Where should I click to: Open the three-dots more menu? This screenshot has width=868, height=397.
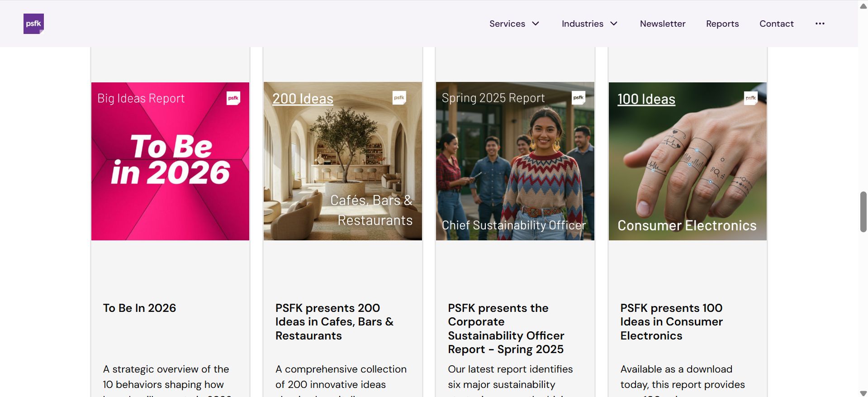point(820,24)
